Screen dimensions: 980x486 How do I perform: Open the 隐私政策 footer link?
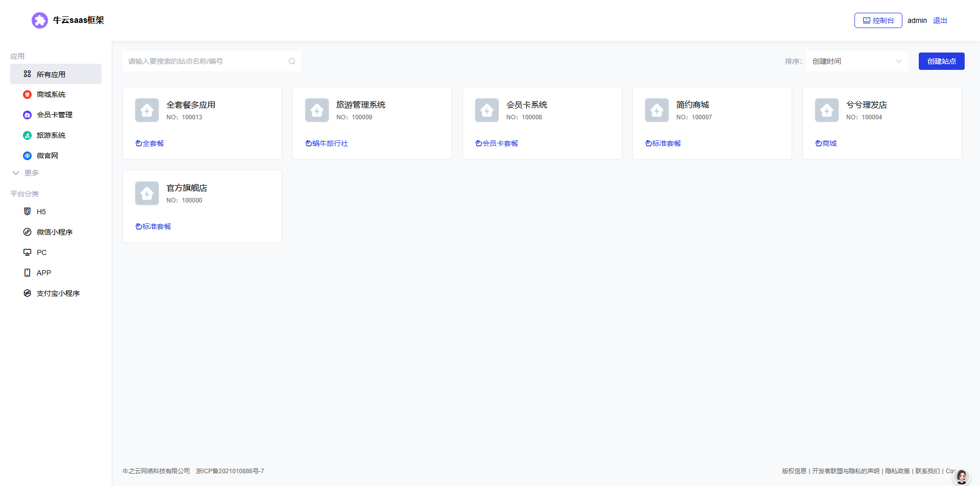click(x=897, y=471)
